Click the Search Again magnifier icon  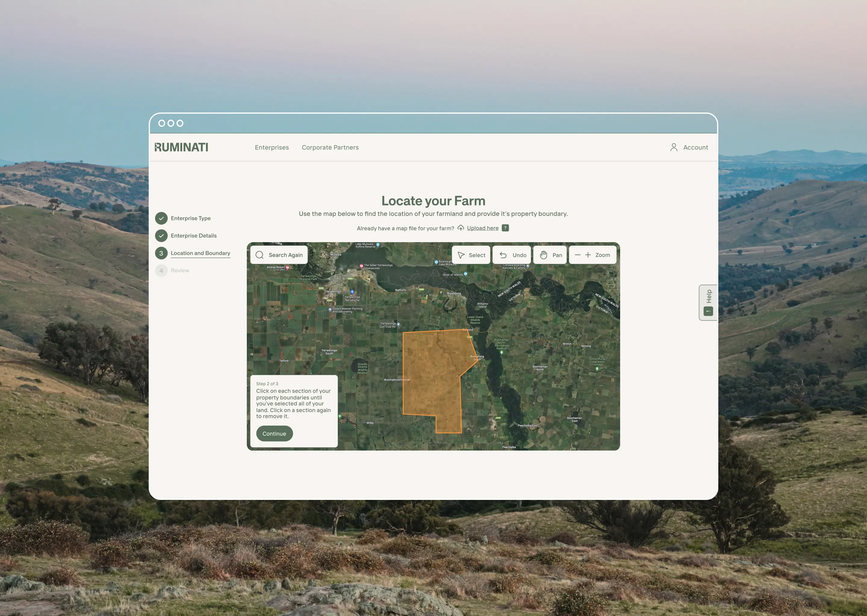259,255
